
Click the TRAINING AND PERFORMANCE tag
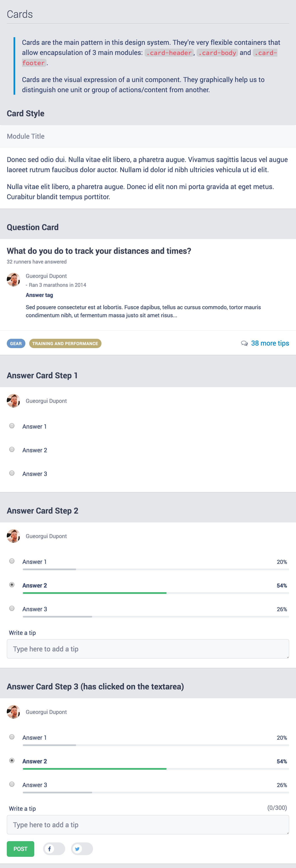(x=65, y=343)
